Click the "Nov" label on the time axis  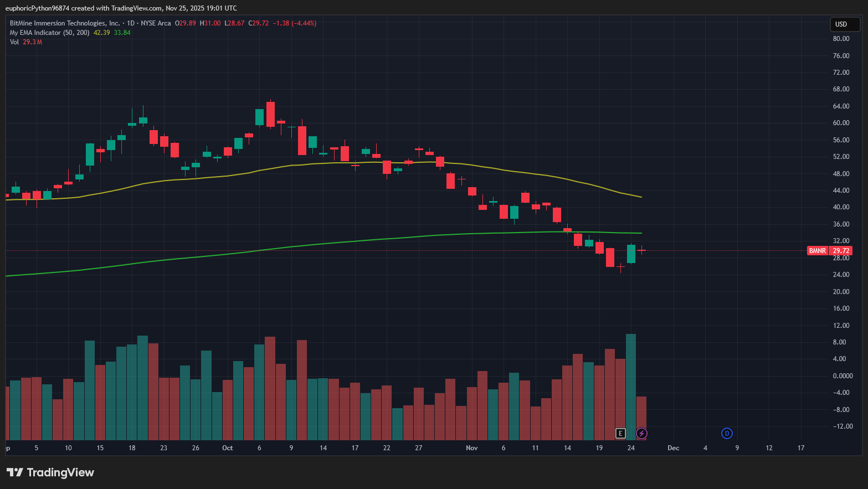pyautogui.click(x=471, y=447)
